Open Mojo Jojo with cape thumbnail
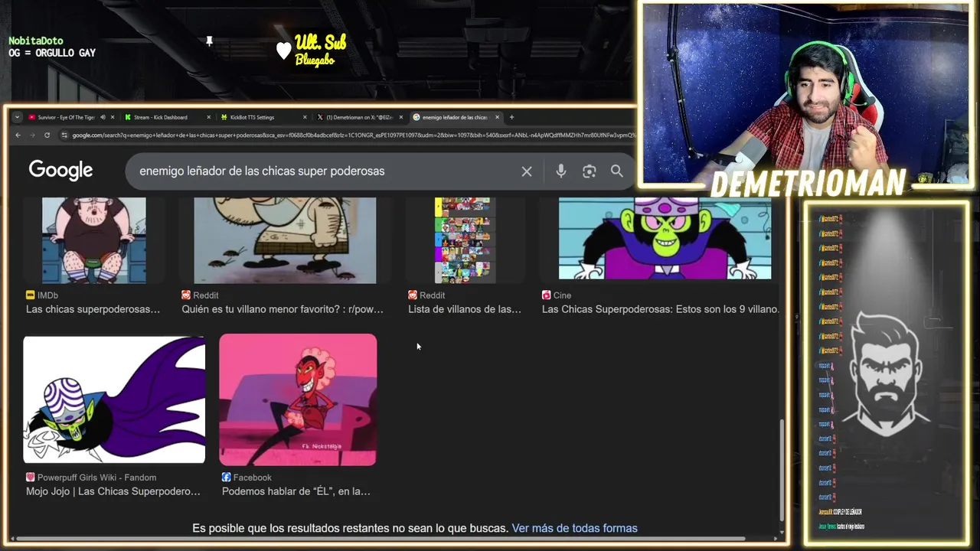Viewport: 980px width, 551px height. pos(114,399)
